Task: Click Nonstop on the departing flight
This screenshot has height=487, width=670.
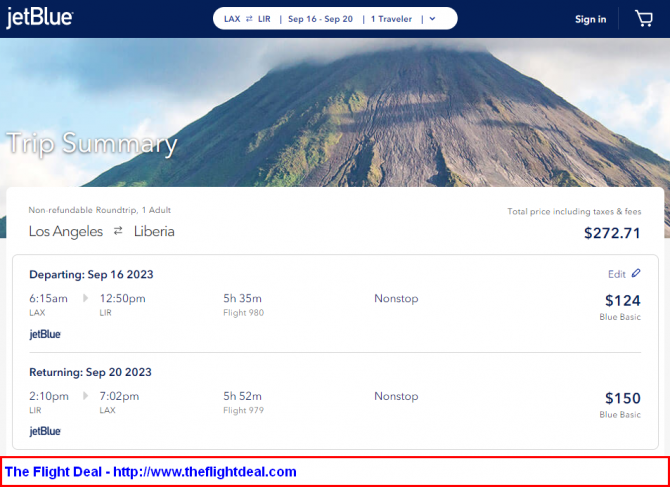Action: point(396,298)
